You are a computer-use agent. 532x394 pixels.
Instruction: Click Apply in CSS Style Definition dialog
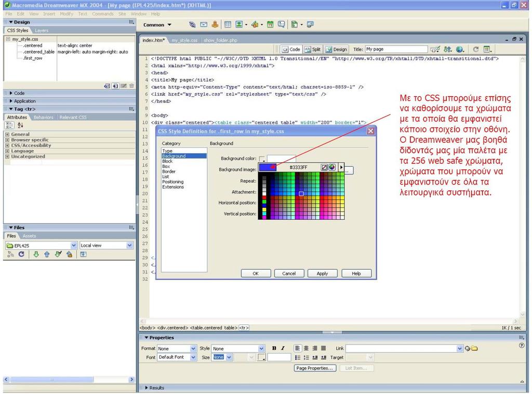coord(322,273)
